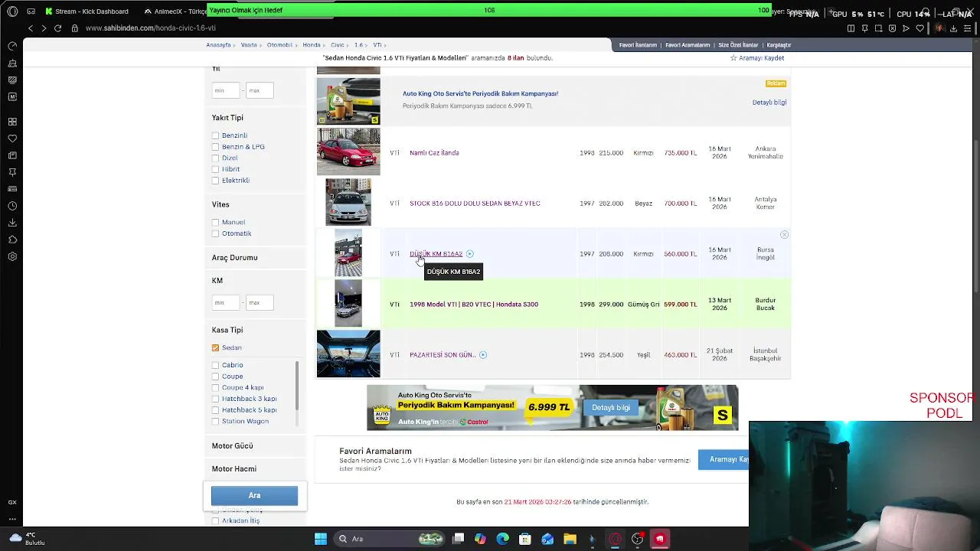Check the Benzin & LPG checkbox
The height and width of the screenshot is (551, 980).
[215, 147]
